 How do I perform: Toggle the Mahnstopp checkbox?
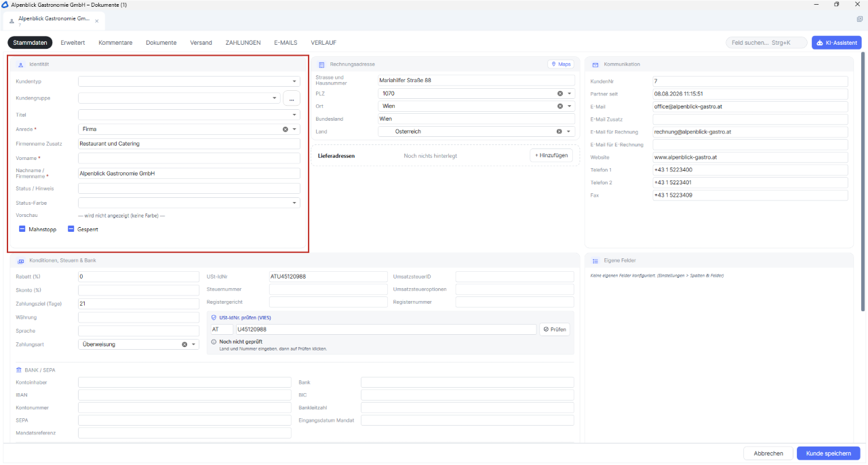(22, 229)
